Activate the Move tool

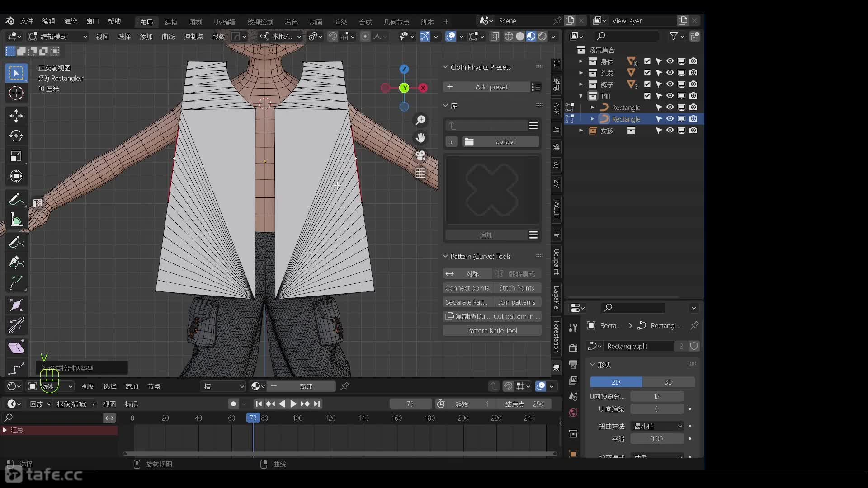pos(16,116)
